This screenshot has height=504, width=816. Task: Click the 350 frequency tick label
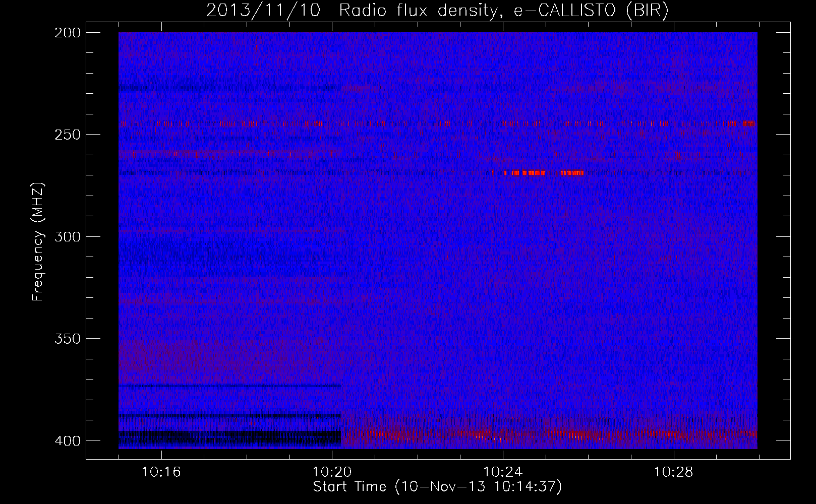pos(67,338)
